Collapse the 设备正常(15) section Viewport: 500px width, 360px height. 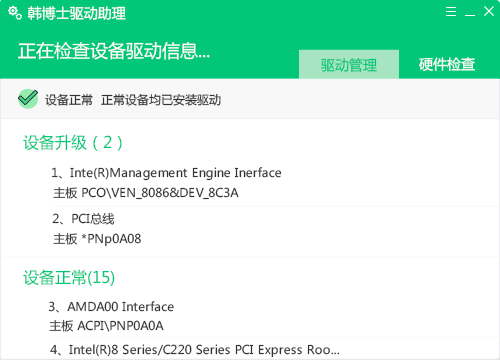[69, 277]
